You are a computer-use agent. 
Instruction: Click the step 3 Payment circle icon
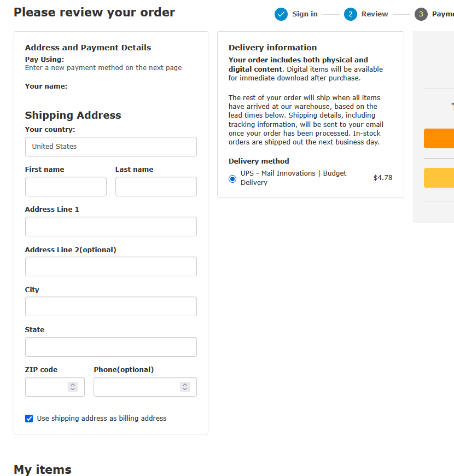pos(421,14)
